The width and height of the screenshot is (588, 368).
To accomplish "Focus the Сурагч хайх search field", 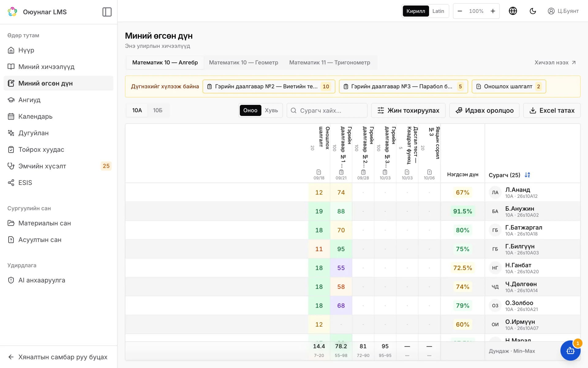I will (327, 110).
